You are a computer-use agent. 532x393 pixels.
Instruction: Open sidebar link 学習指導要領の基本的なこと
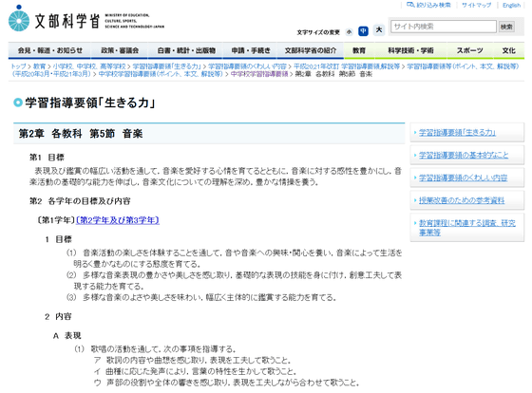tap(464, 156)
